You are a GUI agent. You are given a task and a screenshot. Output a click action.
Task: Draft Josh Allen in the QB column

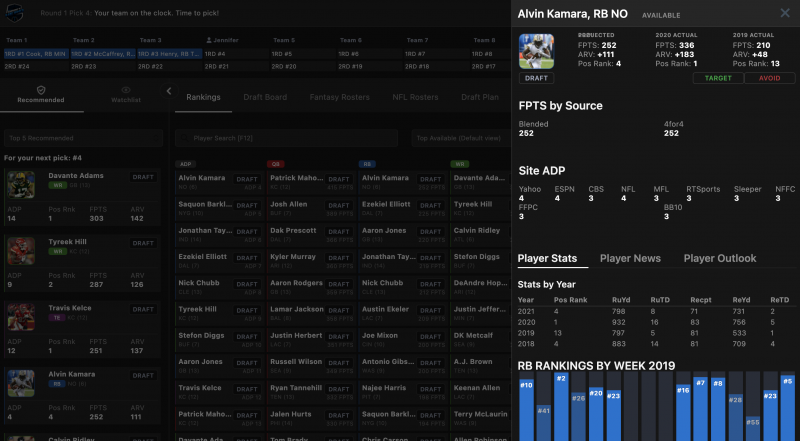(339, 205)
